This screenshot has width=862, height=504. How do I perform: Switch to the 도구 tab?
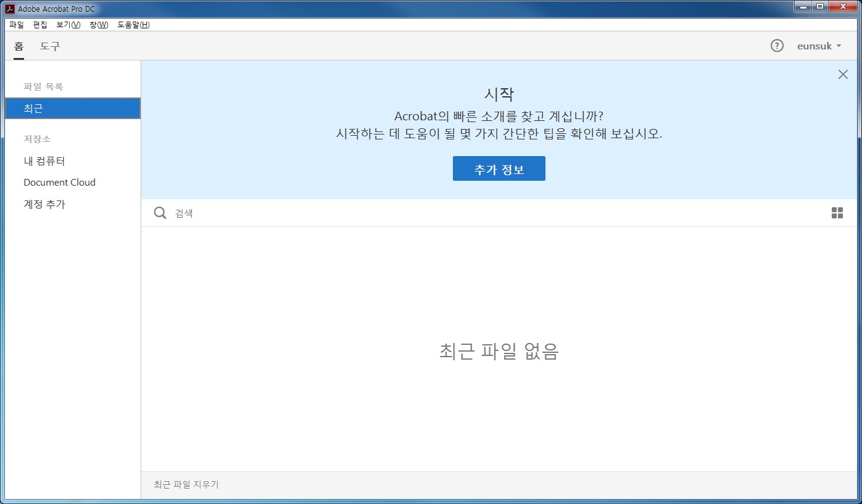click(50, 46)
